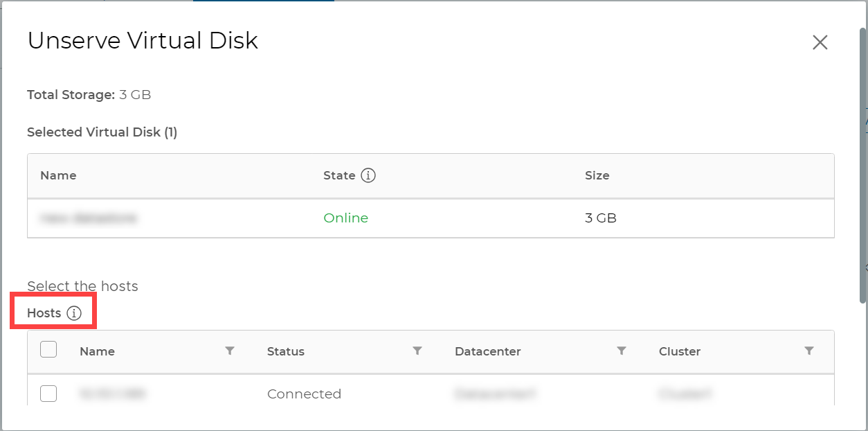This screenshot has height=431, width=868.
Task: Sort hosts by the Cluster header
Action: click(x=679, y=351)
